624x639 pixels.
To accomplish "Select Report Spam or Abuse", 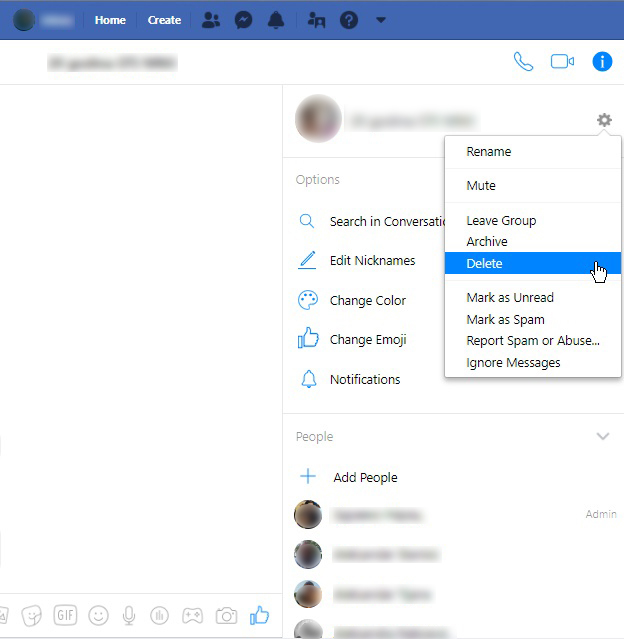I will click(x=533, y=341).
